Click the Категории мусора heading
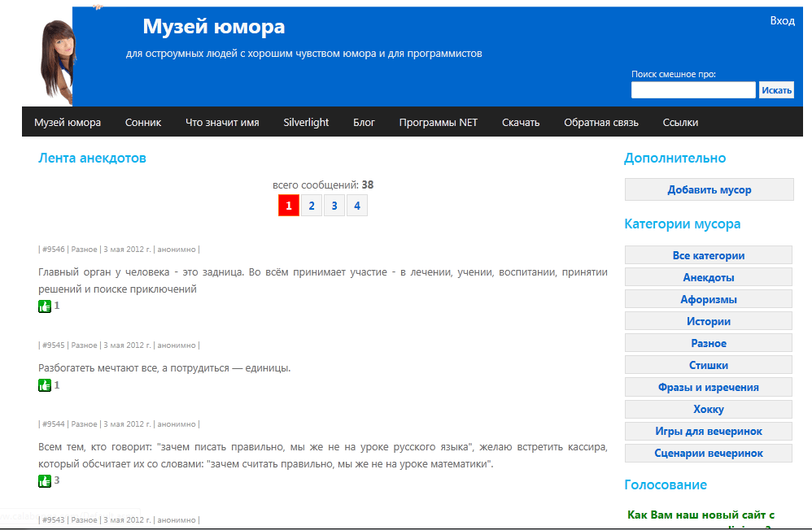812x530 pixels. [x=682, y=224]
